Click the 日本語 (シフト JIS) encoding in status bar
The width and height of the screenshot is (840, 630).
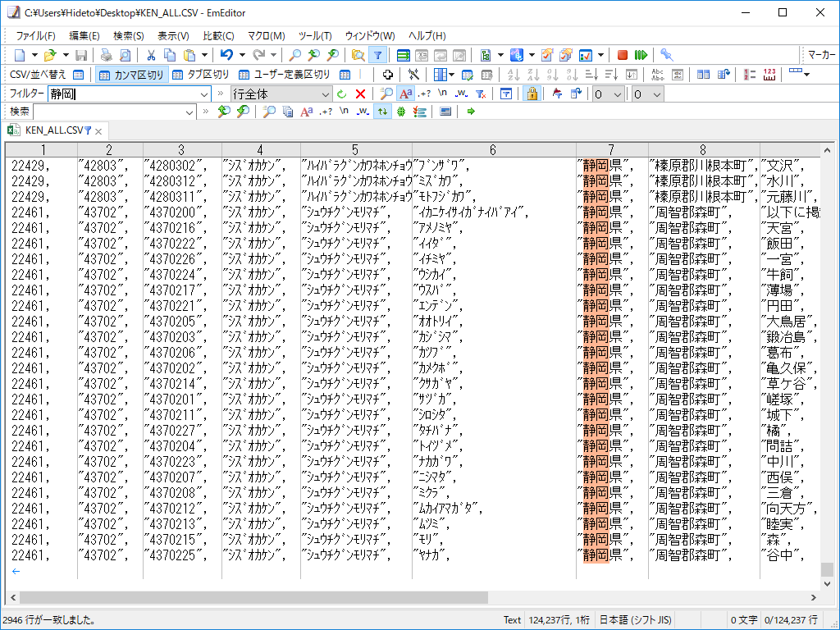(x=635, y=620)
